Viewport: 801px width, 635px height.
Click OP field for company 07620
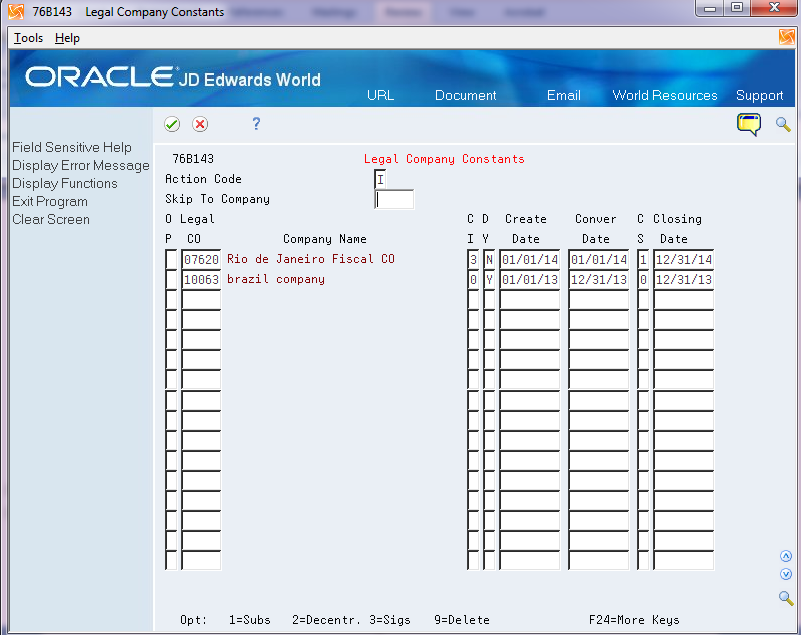click(x=171, y=260)
